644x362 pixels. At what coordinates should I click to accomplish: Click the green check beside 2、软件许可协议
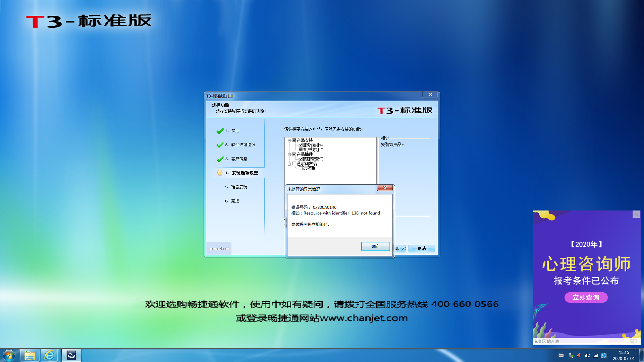220,145
